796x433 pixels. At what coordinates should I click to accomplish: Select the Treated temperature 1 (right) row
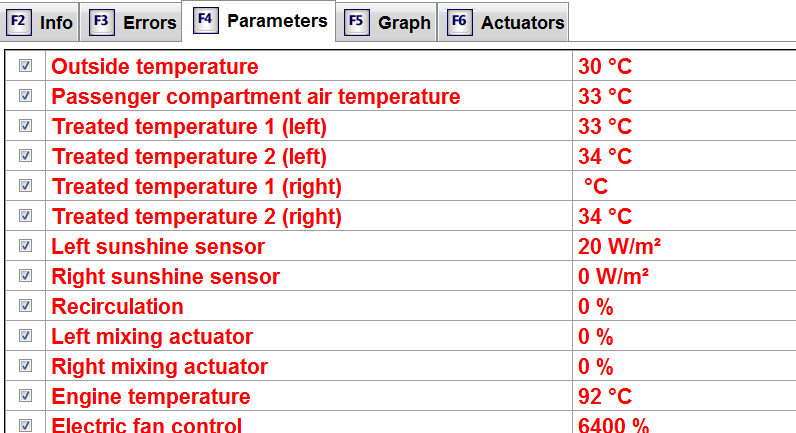pyautogui.click(x=197, y=187)
